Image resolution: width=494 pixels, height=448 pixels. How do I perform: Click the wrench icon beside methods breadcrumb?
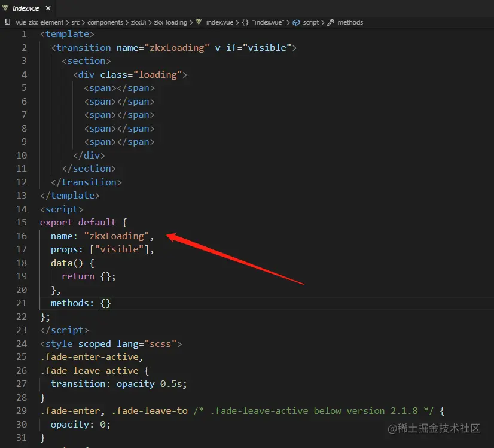tap(331, 22)
